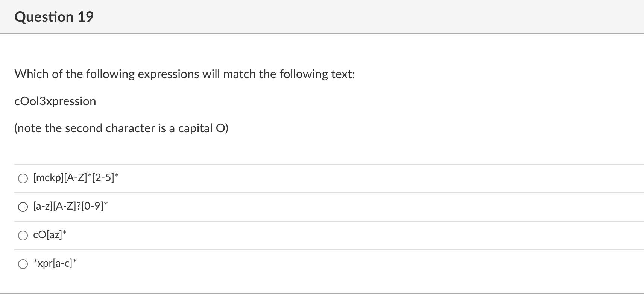The image size is (644, 302).
Task: Click the words 'capital O)' in the note
Action: tap(203, 128)
